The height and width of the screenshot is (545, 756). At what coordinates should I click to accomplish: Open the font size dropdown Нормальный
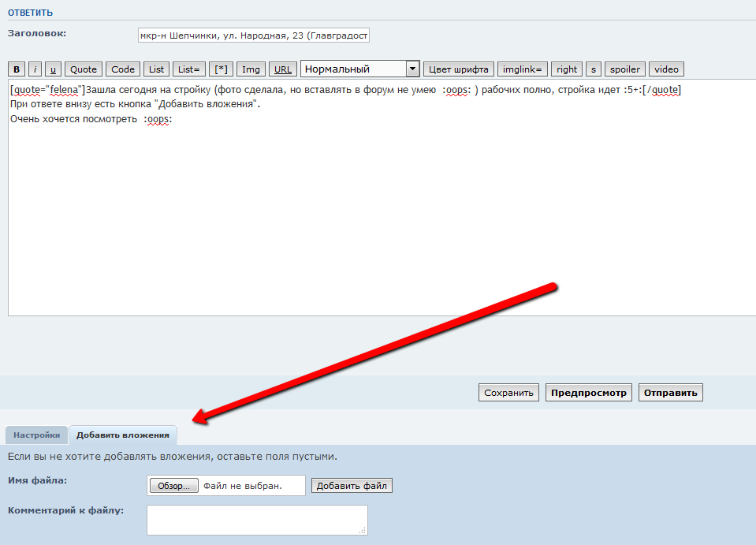(x=359, y=69)
